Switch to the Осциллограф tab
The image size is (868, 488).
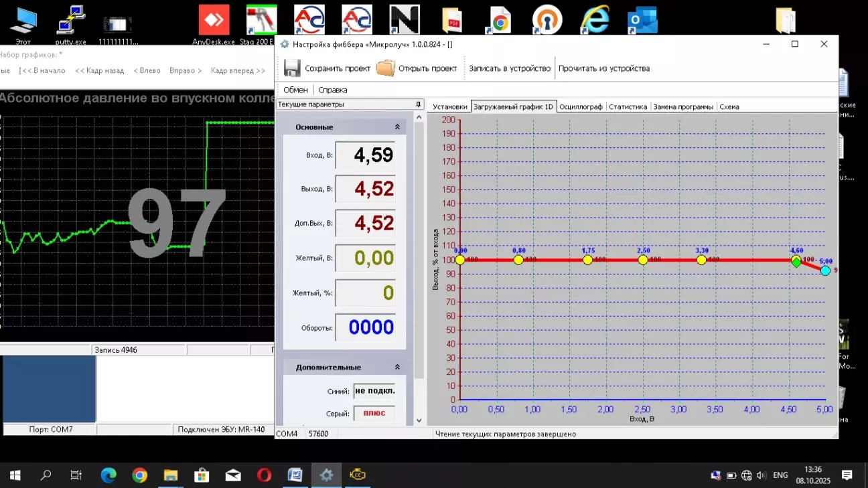(x=581, y=106)
